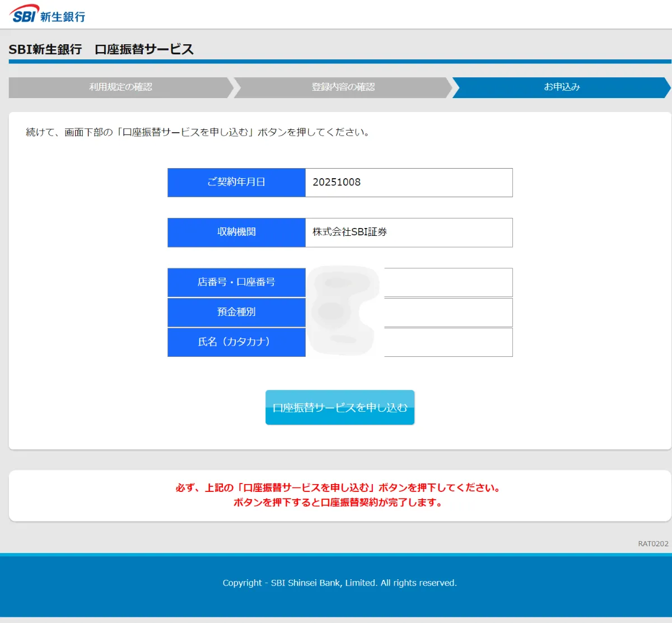672x623 pixels.
Task: Click the SBI新生銀行 logo
Action: (x=48, y=15)
